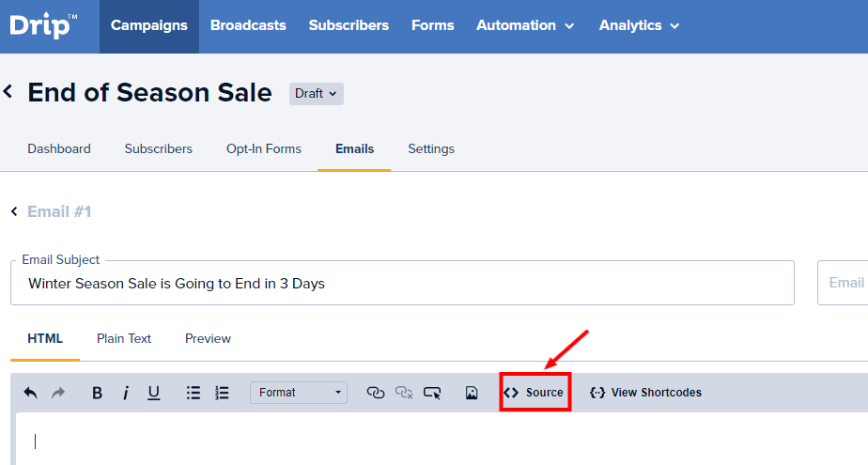Go to the Settings tab
The height and width of the screenshot is (465, 868).
(x=431, y=148)
